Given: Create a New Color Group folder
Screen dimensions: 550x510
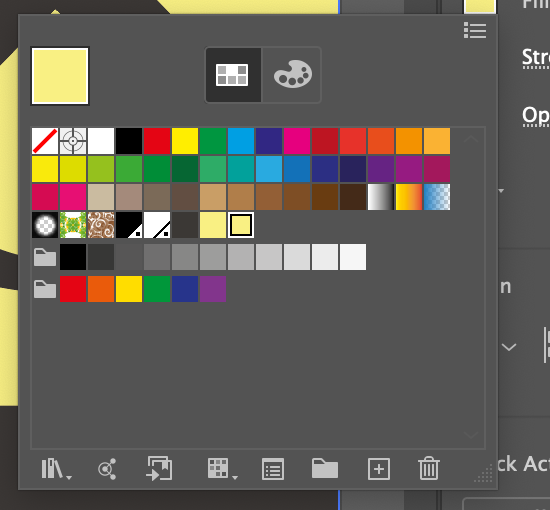Looking at the screenshot, I should [325, 468].
